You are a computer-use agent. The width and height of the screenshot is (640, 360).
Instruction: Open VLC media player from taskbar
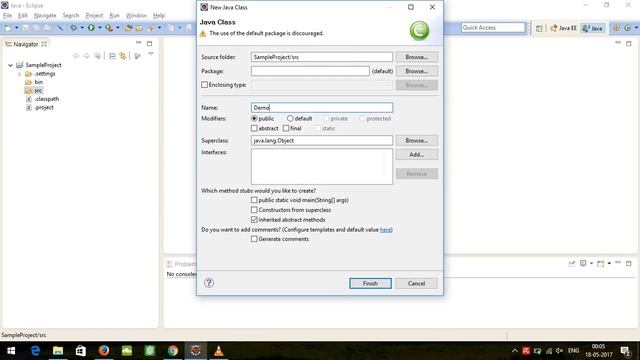[219, 351]
